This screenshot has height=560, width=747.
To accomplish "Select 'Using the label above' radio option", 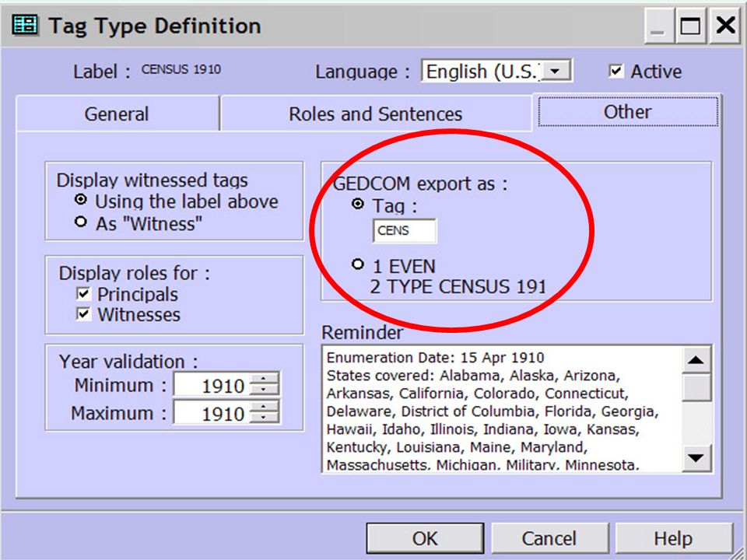I will point(81,200).
